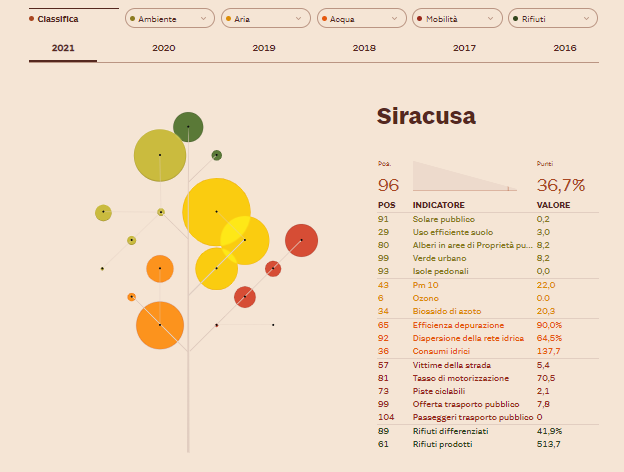Click the large orange bubble at bottom left
Viewport: 624px width, 472px height.
pos(160,325)
